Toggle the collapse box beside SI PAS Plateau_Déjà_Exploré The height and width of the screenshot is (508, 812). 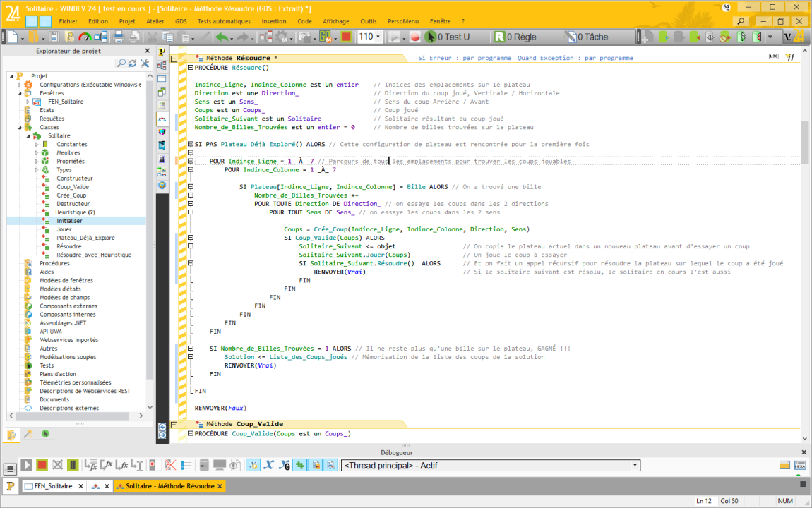pyautogui.click(x=190, y=144)
